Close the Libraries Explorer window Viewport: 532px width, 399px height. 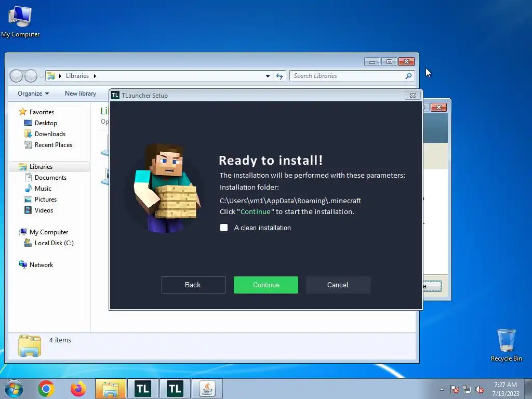point(406,62)
